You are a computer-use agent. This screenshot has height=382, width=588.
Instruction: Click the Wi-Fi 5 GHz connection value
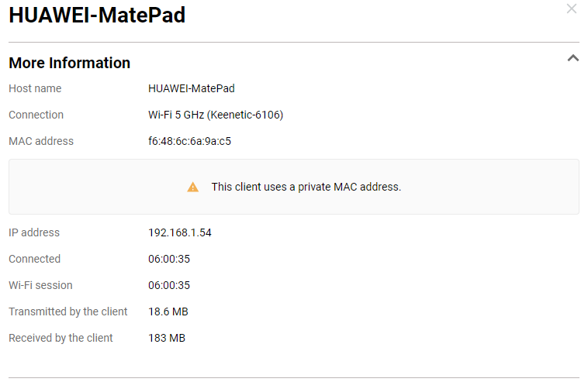216,115
